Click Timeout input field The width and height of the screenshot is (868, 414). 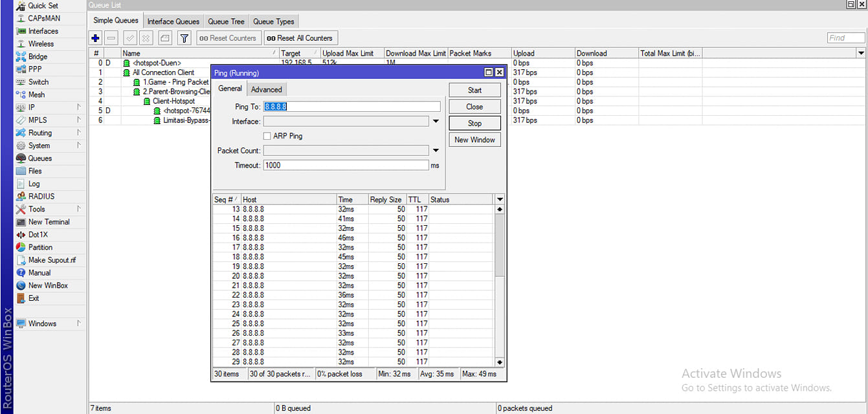click(x=346, y=165)
